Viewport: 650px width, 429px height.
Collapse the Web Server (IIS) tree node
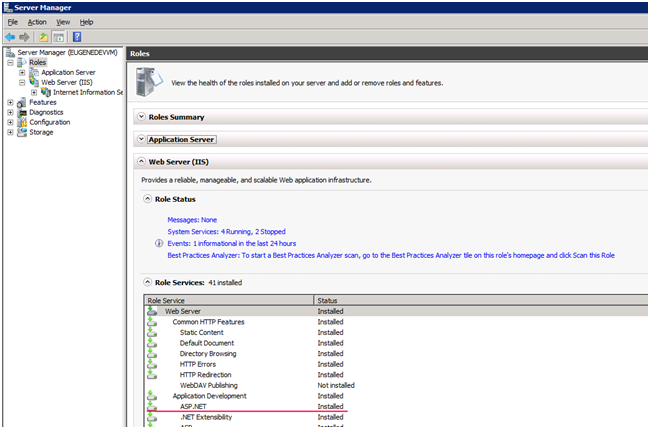tap(22, 82)
